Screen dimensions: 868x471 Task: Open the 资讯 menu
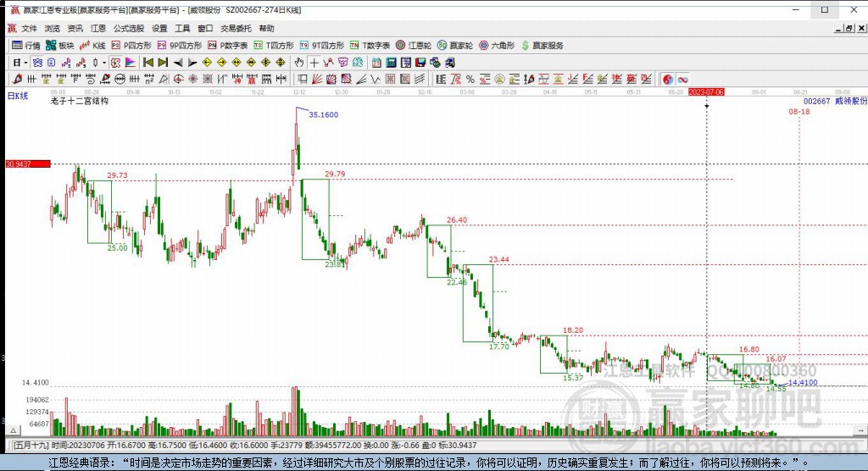point(75,28)
